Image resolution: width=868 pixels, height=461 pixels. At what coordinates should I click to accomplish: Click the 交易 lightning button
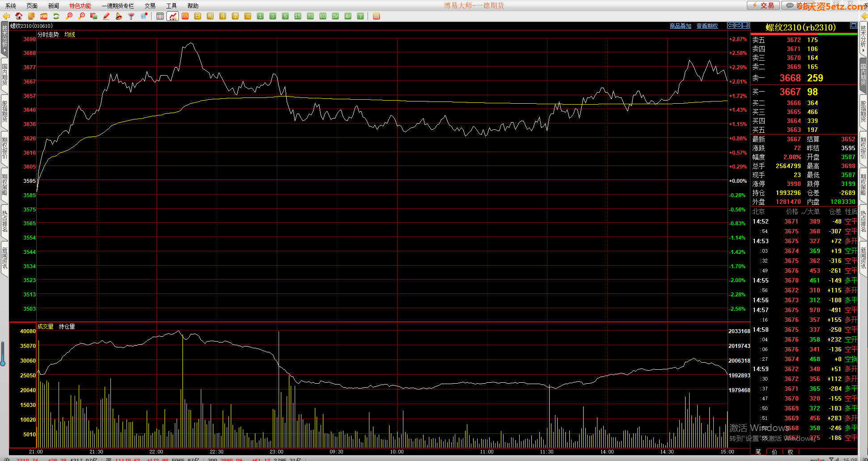(x=763, y=5)
